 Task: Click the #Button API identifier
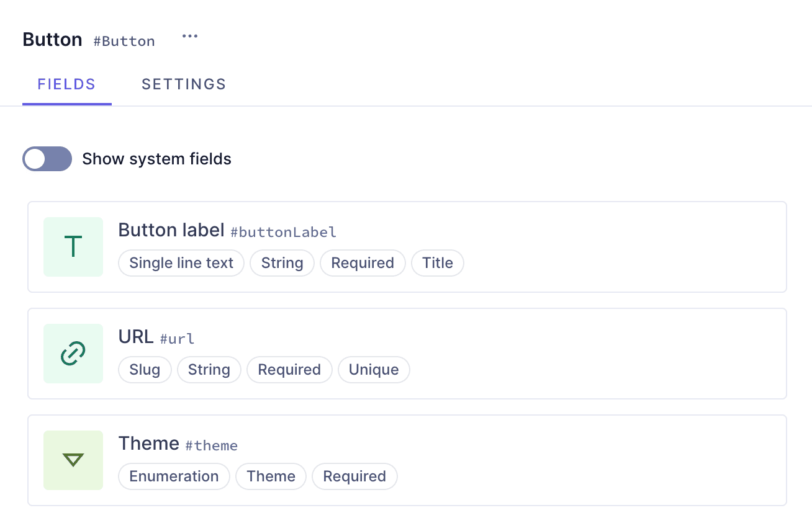pyautogui.click(x=124, y=41)
